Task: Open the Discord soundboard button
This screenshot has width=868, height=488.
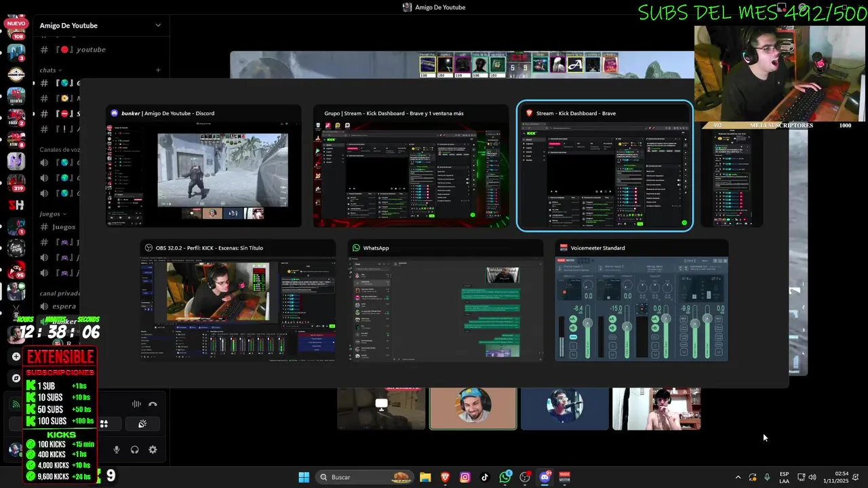Action: (x=142, y=424)
